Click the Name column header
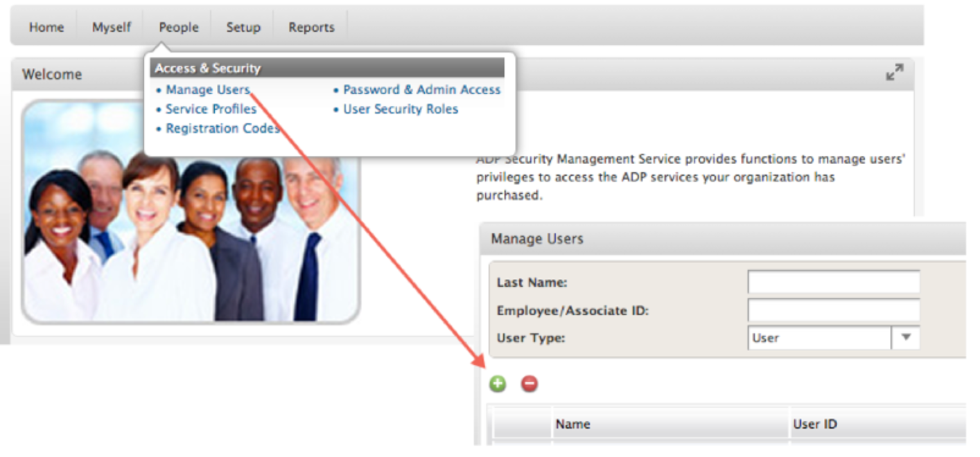The image size is (980, 457). 573,424
